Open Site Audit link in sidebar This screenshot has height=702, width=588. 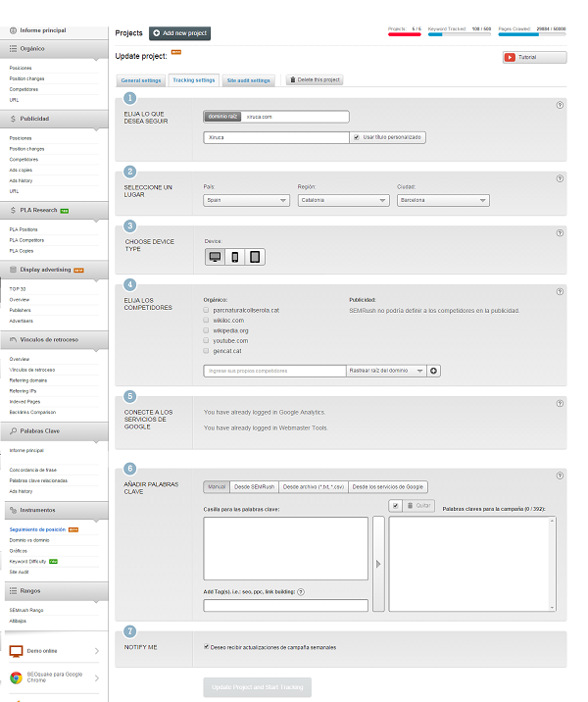(x=19, y=573)
